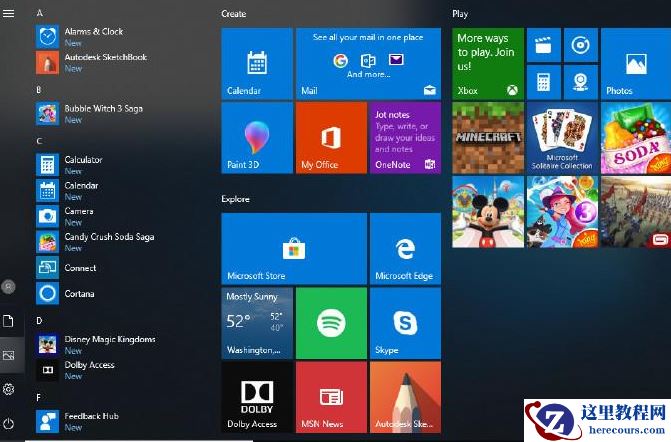Open the hamburger menu at top left
This screenshot has width=671, height=442.
(9, 13)
